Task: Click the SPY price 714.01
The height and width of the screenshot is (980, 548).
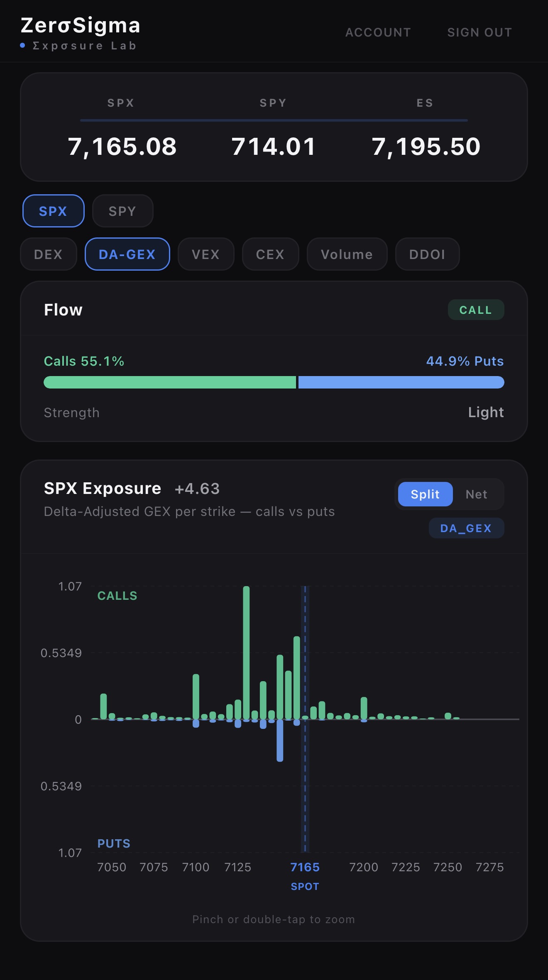Action: point(274,147)
